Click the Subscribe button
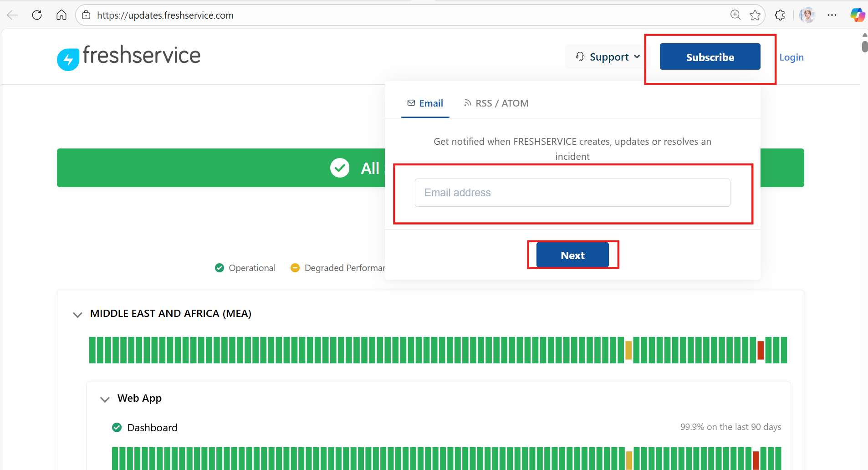The width and height of the screenshot is (868, 470). pos(710,57)
